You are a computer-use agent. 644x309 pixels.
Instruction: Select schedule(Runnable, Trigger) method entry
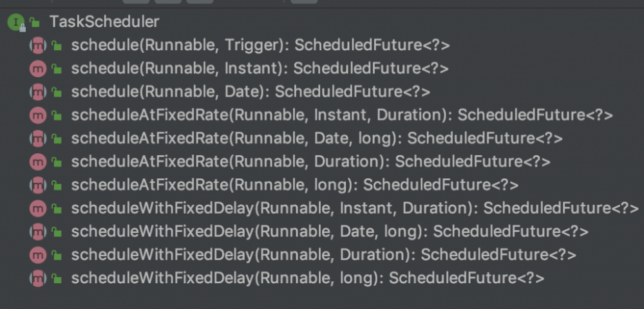260,45
